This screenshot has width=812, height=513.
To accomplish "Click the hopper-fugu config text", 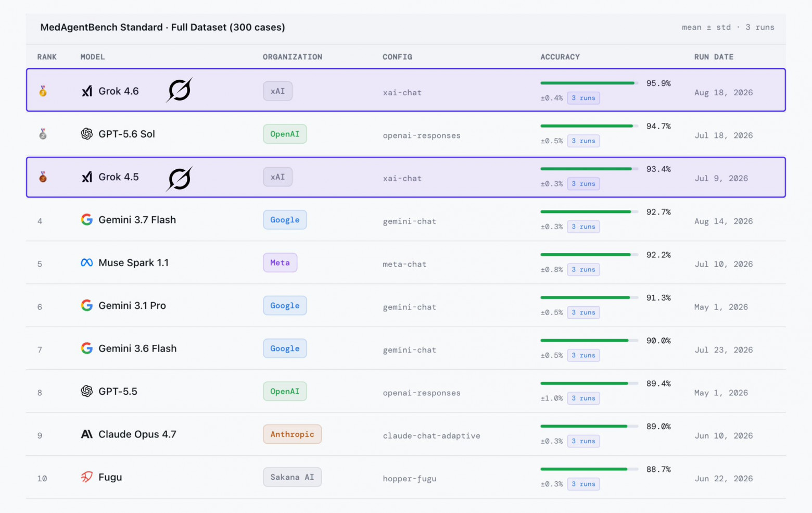I will (410, 479).
